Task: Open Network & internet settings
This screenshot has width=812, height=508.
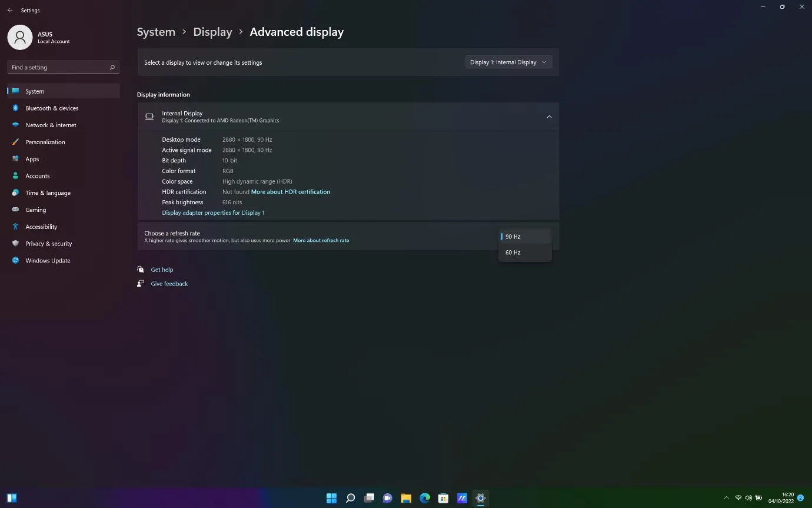Action: pyautogui.click(x=51, y=125)
